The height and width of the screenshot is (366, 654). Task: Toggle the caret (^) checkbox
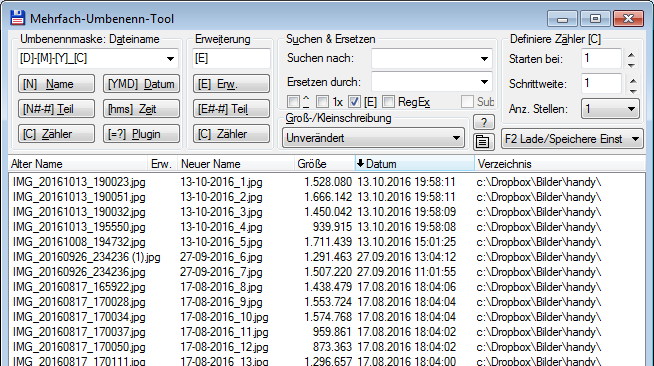(294, 101)
